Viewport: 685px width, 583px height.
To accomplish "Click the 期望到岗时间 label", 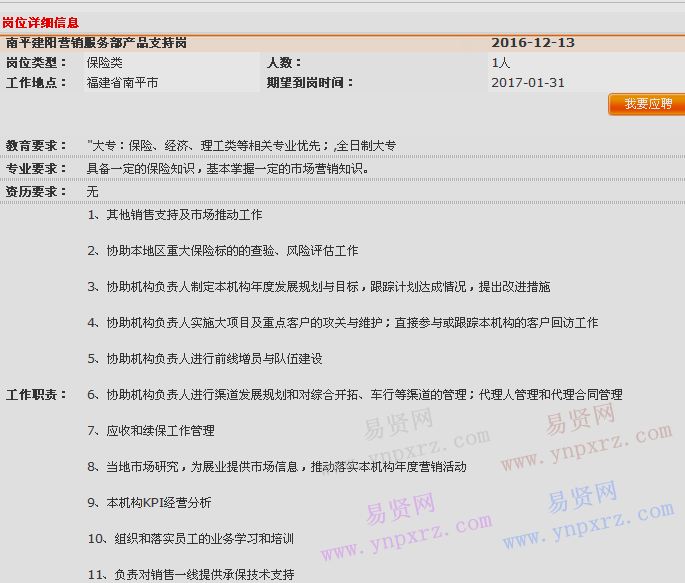I will tap(310, 83).
